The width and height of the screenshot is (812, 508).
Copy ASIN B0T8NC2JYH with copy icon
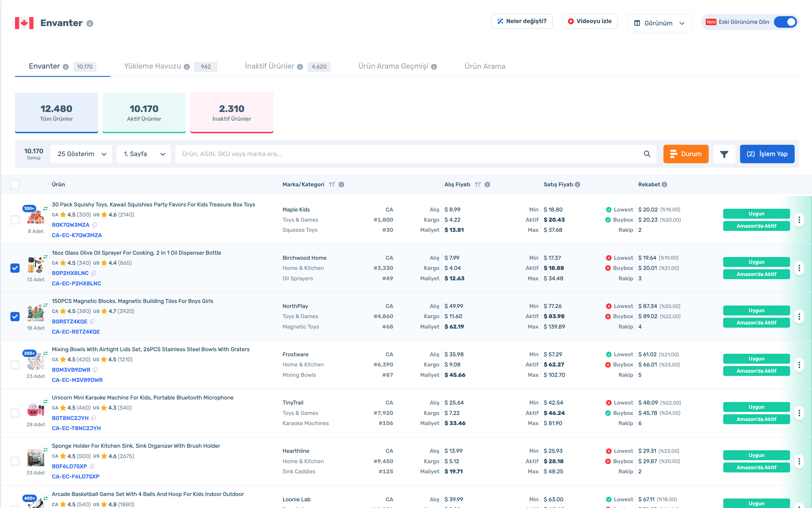pyautogui.click(x=94, y=418)
